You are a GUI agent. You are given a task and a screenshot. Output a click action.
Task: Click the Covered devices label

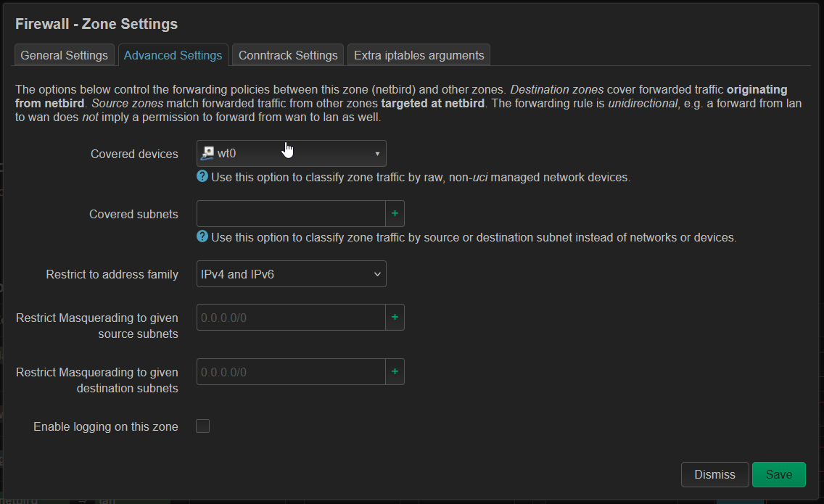pos(134,154)
